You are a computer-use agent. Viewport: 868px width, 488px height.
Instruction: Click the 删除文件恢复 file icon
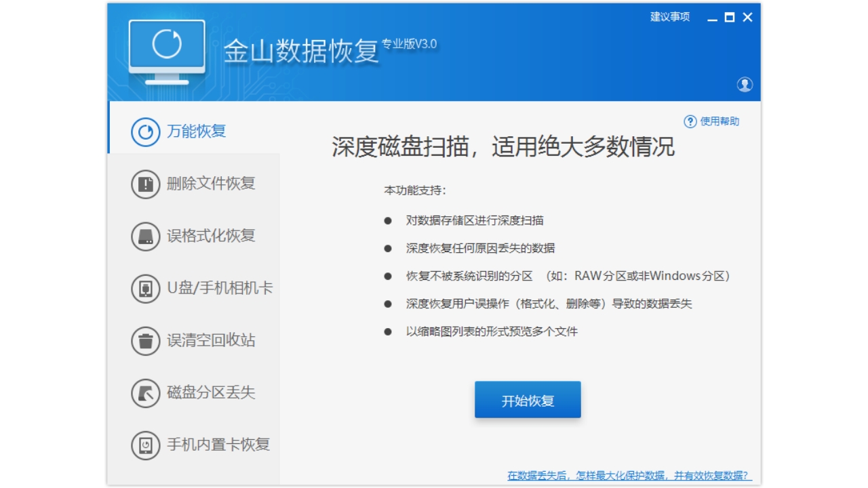(x=145, y=184)
